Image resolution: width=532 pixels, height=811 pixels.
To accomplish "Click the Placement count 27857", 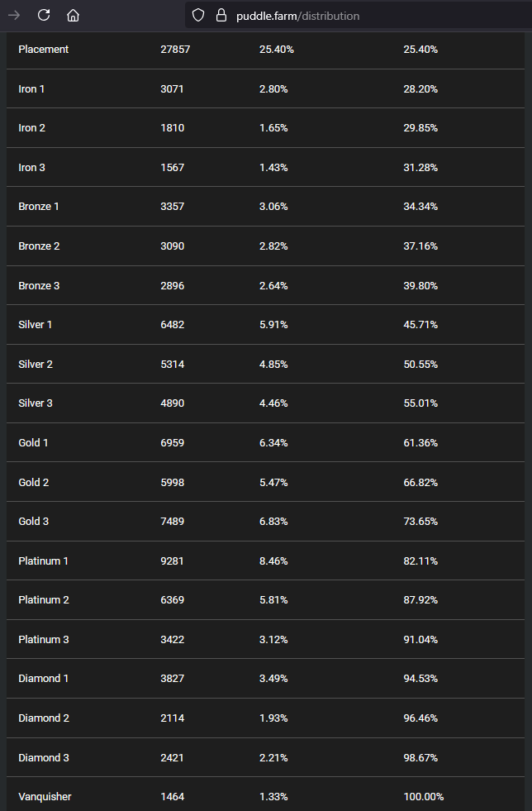I will (x=175, y=49).
